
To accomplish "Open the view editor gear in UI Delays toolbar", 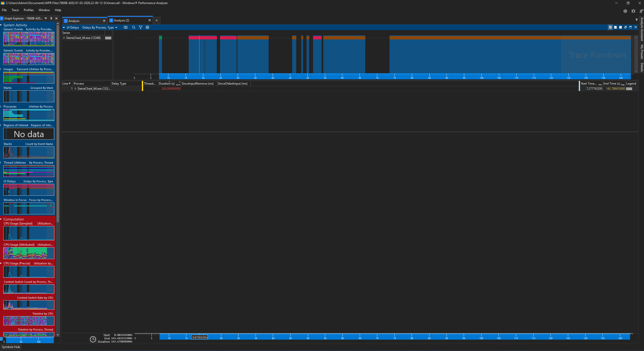I will click(147, 27).
